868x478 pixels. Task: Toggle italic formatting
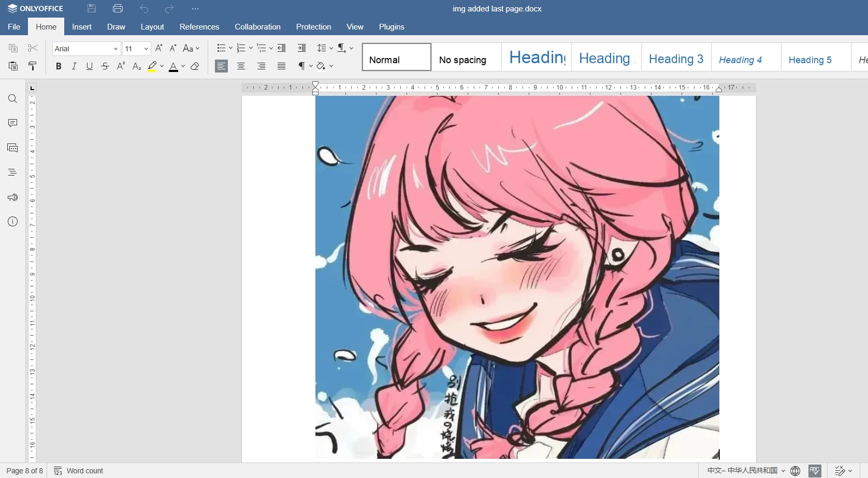pos(74,66)
